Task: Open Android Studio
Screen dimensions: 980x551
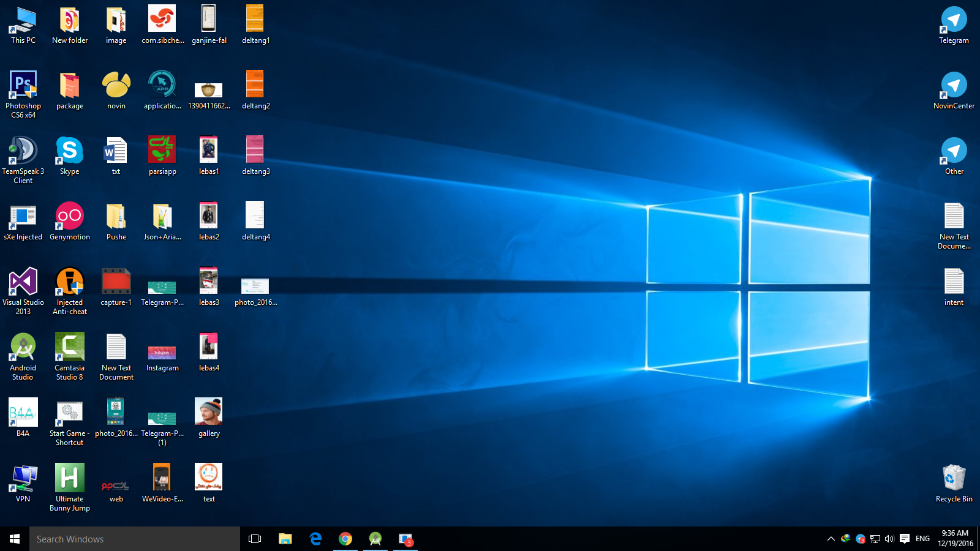Action: click(x=23, y=348)
